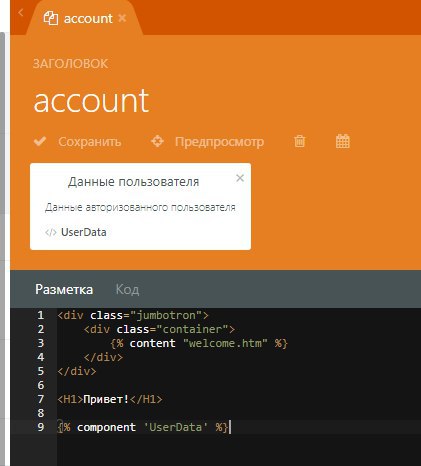Click line 2 container div

point(159,329)
